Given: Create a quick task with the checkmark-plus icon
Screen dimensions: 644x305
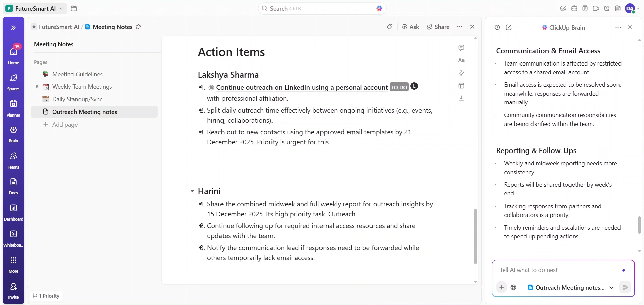Looking at the screenshot, I should click(563, 8).
